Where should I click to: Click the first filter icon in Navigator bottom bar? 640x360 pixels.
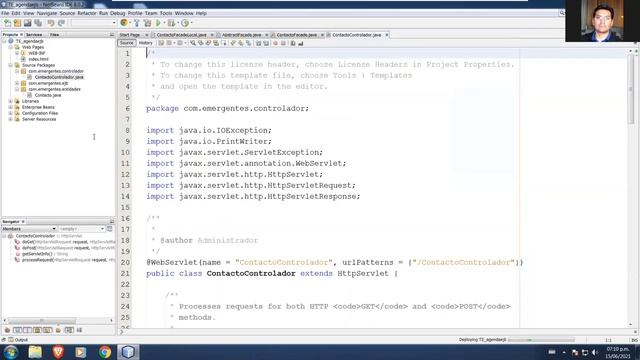coord(7,330)
